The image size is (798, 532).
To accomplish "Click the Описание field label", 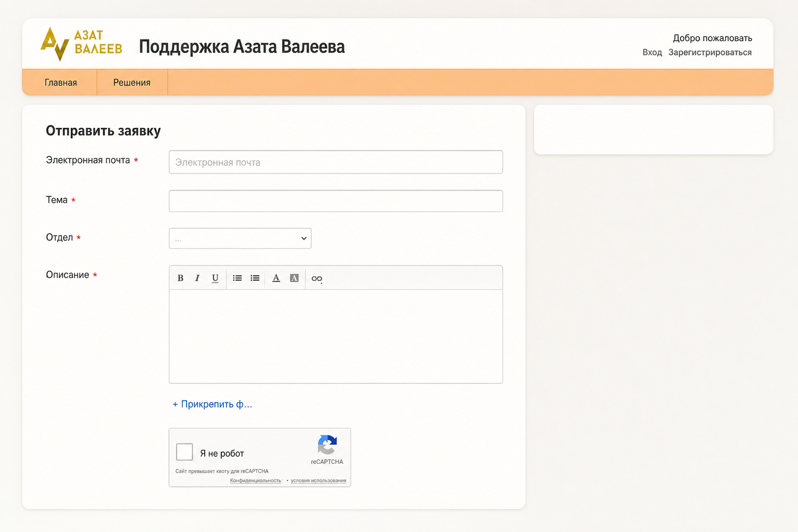I will tap(68, 275).
